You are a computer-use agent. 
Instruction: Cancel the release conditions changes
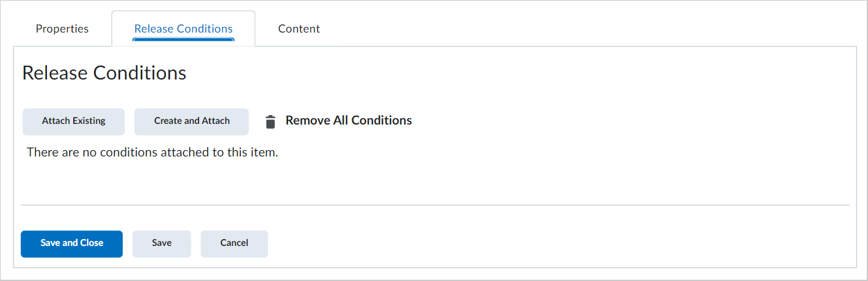(234, 243)
